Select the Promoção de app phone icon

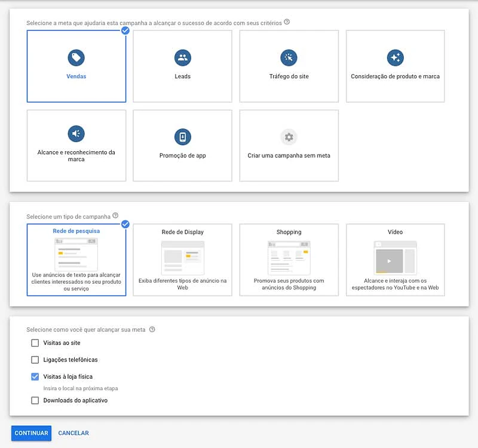click(183, 137)
